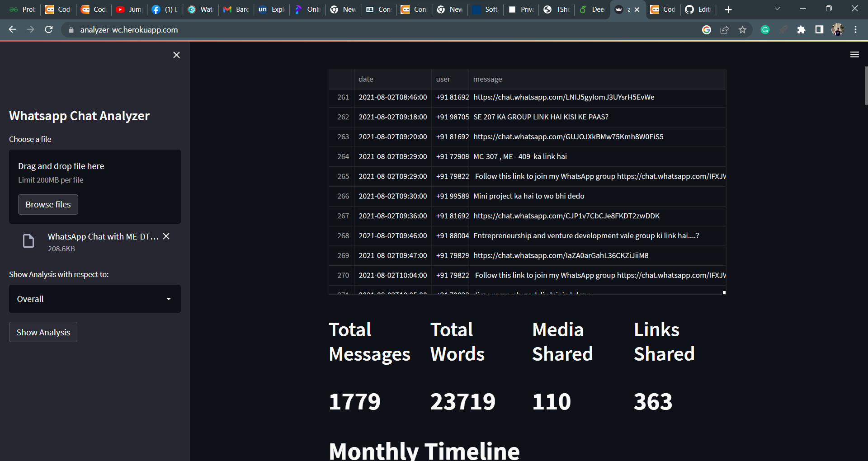Click the Total Messages value 1779
This screenshot has height=461, width=868.
pyautogui.click(x=355, y=401)
